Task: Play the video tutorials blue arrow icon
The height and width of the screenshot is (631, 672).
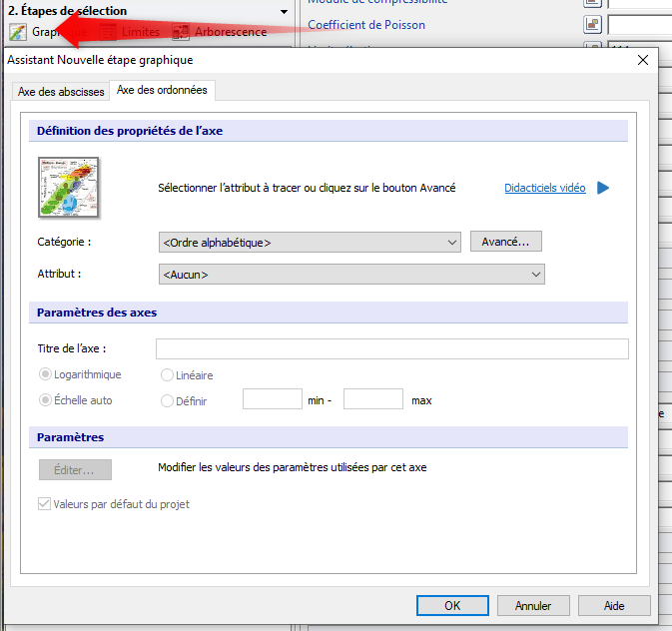Action: (x=602, y=188)
